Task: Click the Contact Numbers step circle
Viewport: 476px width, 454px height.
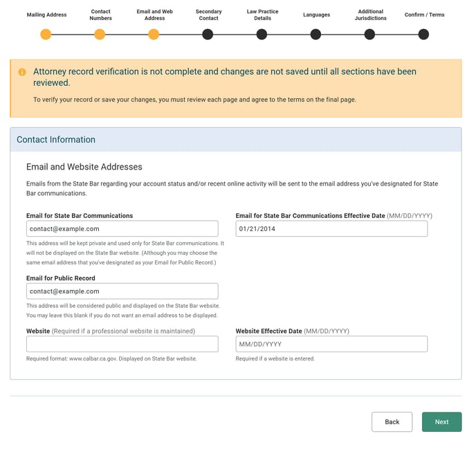Action: point(100,35)
